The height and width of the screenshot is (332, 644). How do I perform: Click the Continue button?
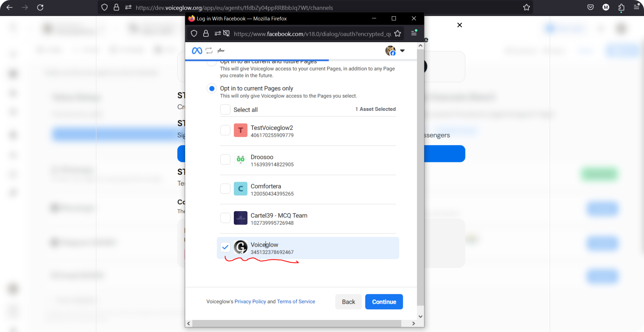[x=384, y=302]
